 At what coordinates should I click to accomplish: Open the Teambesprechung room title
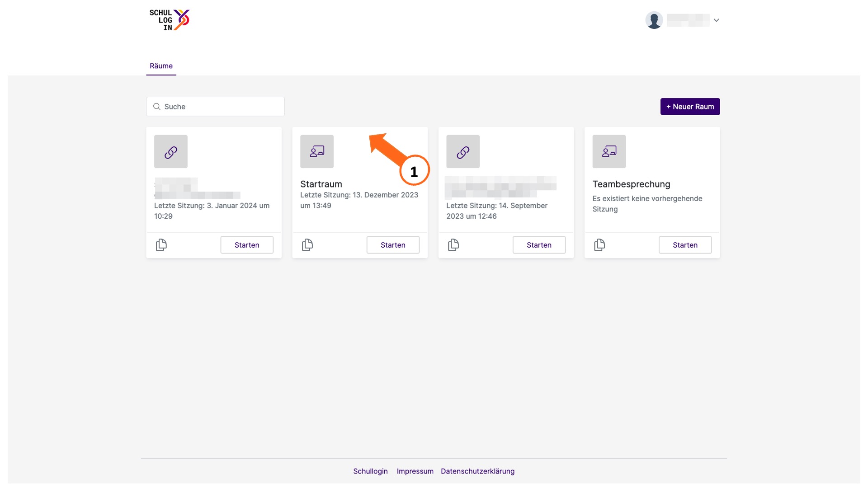tap(631, 184)
